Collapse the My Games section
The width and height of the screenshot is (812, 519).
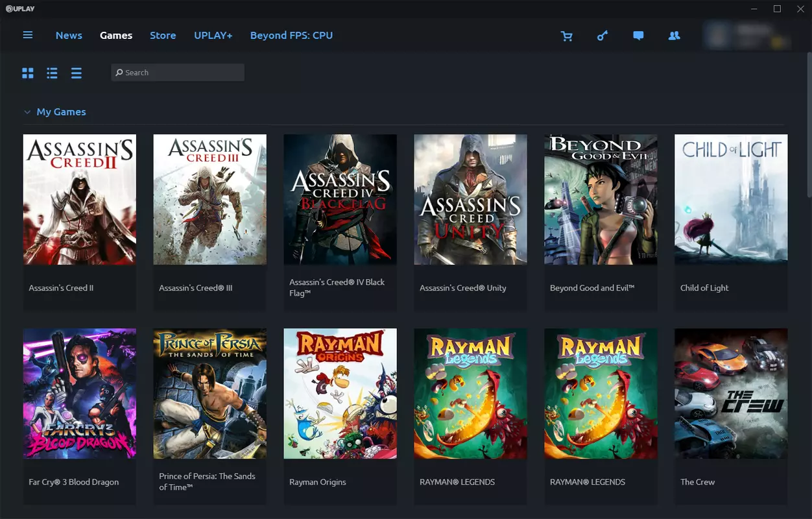pyautogui.click(x=27, y=112)
